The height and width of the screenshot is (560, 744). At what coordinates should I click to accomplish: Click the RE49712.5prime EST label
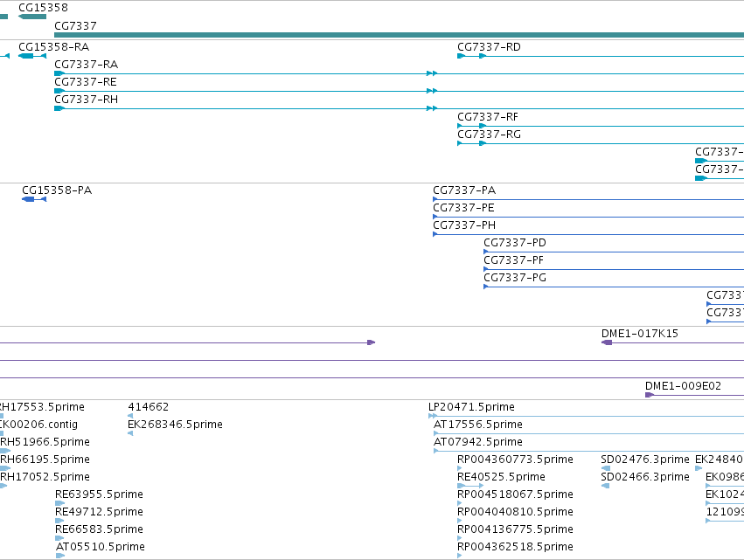tap(99, 512)
